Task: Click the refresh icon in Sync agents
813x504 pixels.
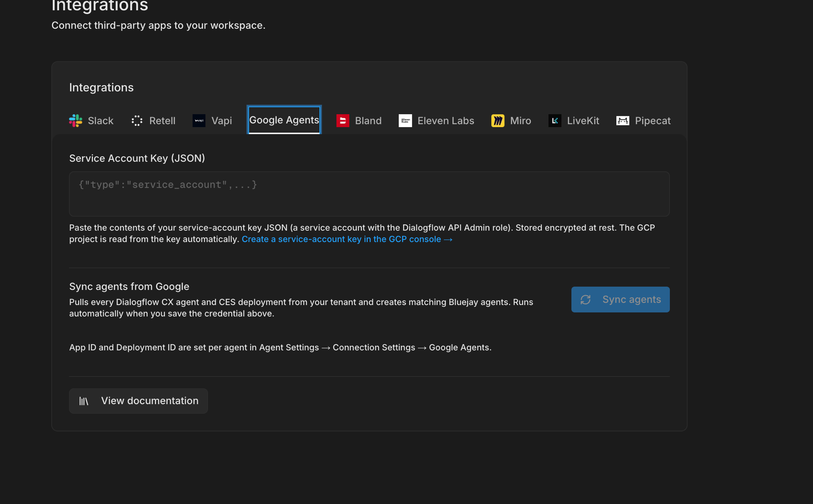Action: pyautogui.click(x=586, y=300)
